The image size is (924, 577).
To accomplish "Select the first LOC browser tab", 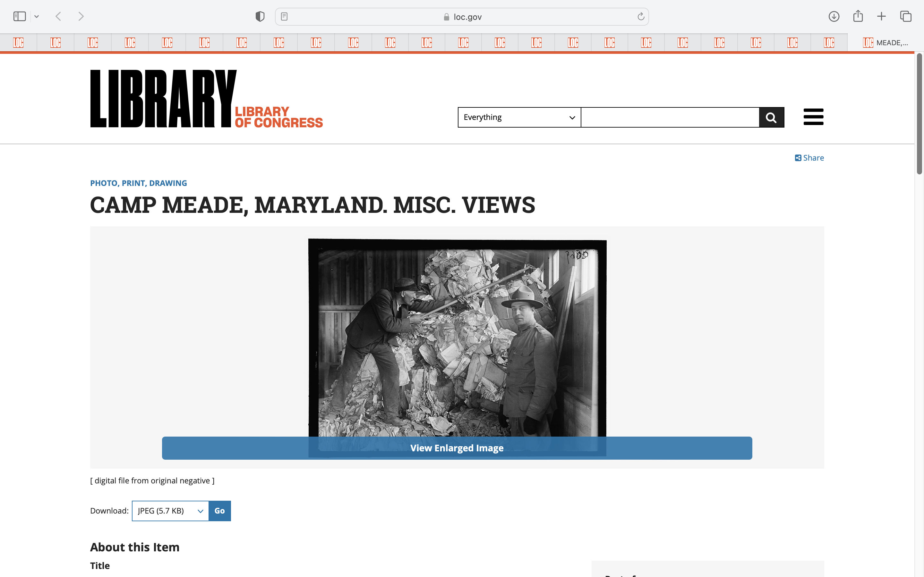I will click(x=18, y=42).
